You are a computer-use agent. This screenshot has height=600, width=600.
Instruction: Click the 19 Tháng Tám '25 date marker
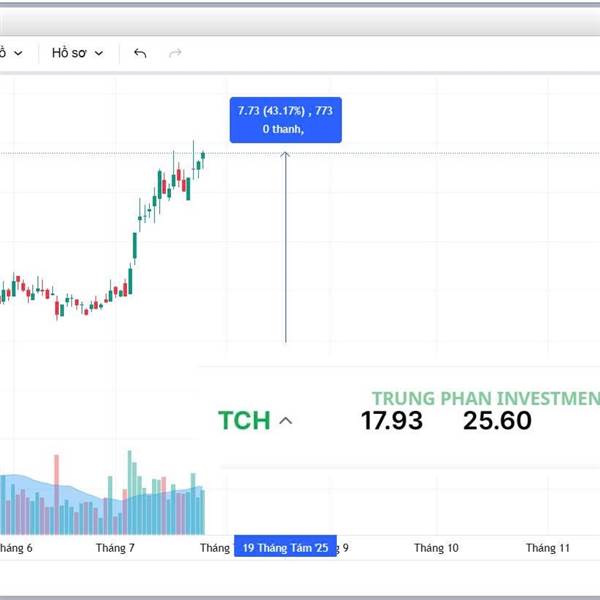[285, 548]
